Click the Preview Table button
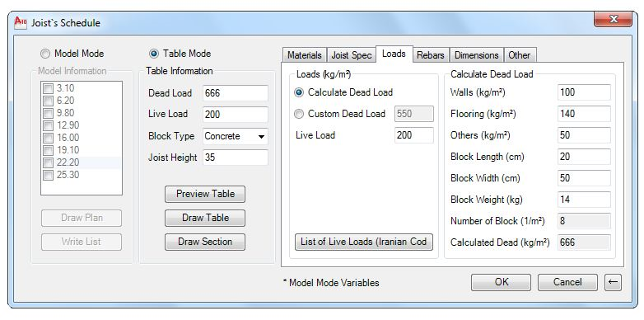This screenshot has width=644, height=320. tap(205, 194)
